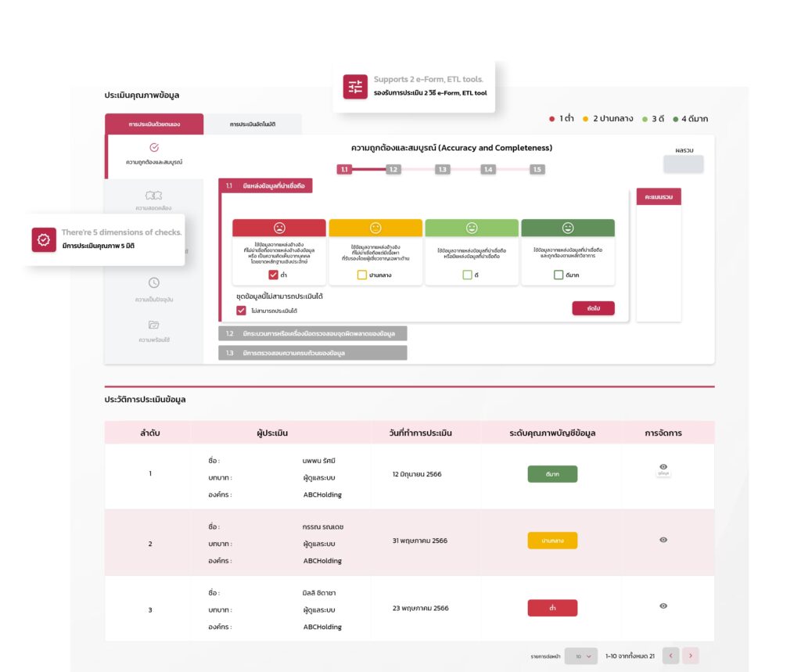The width and height of the screenshot is (801, 672).
Task: Uncheck the ต่ำ rating checkbox
Action: pos(273,275)
